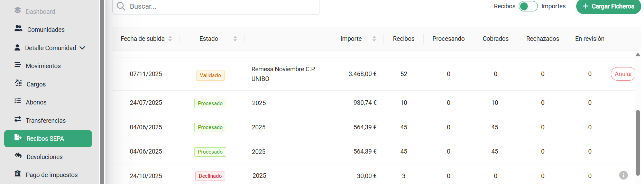This screenshot has width=644, height=184.
Task: Click Anular on the Validado remesa
Action: 623,74
